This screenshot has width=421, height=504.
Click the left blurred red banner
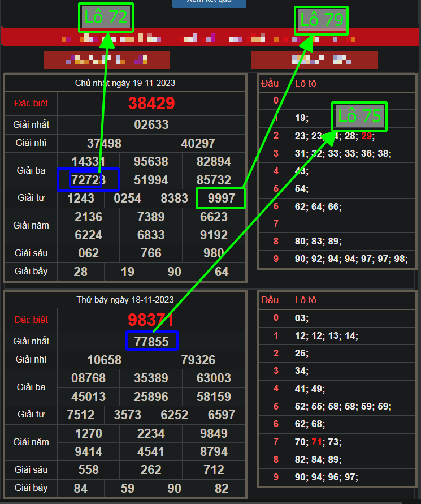click(x=107, y=59)
